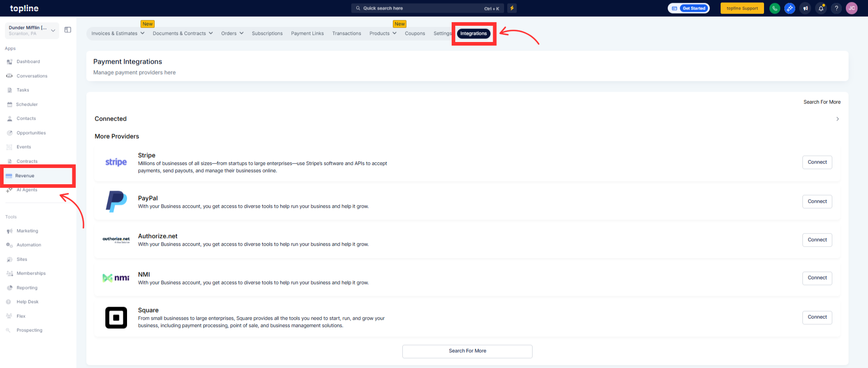Select Memberships in the sidebar
868x368 pixels.
(31, 273)
